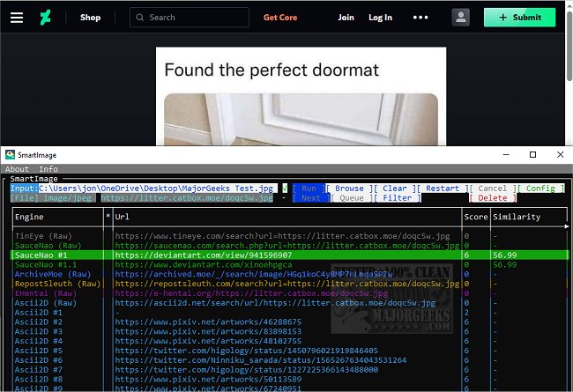This screenshot has width=573, height=392.
Task: Select the ArchiveMoe (Raw) row
Action: (289, 274)
